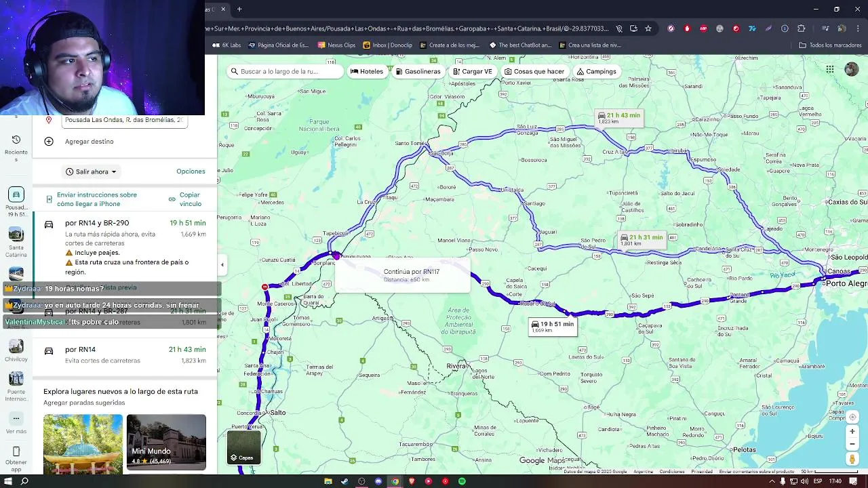This screenshot has height=488, width=868.
Task: Click the Obtener app phone icon
Action: pos(16,452)
